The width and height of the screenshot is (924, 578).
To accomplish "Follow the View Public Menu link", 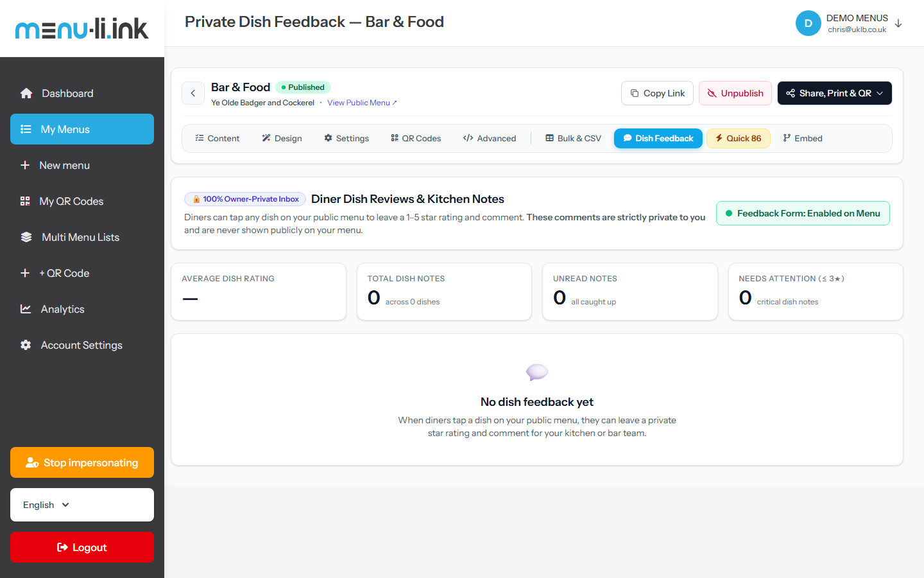I will tap(362, 103).
